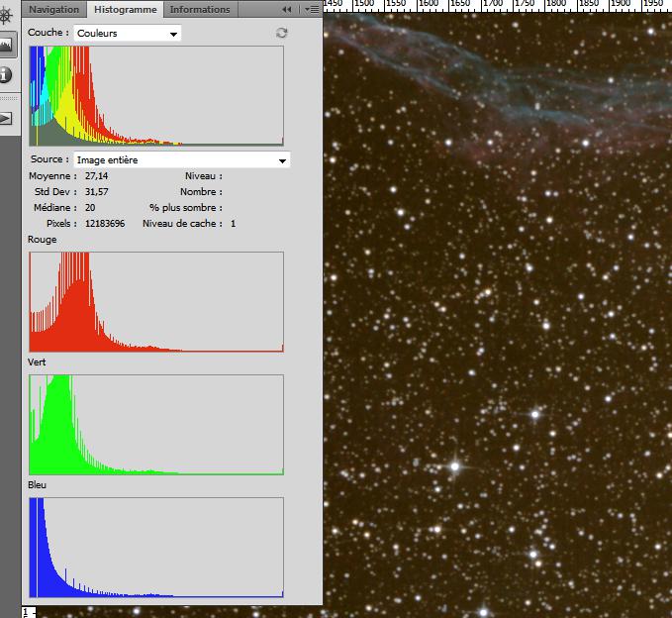The image size is (672, 618).
Task: Refresh the histogram with the circular arrows icon
Action: pyautogui.click(x=282, y=33)
